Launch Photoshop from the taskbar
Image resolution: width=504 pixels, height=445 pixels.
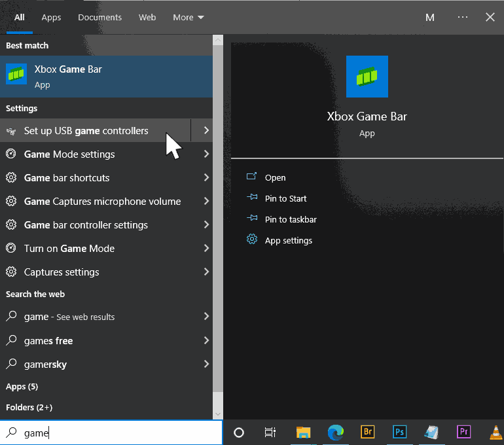pyautogui.click(x=399, y=432)
